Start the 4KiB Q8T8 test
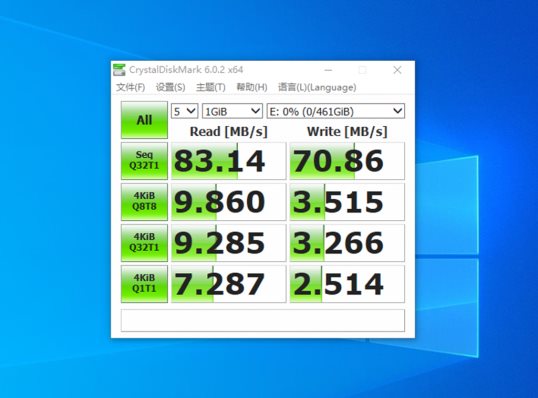Screen dimensions: 538x398 pos(144,201)
